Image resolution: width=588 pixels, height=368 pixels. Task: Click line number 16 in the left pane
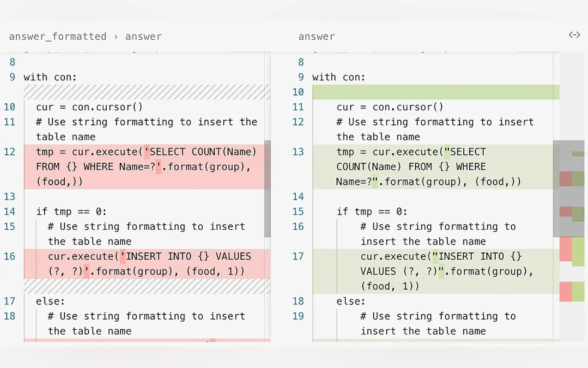[x=9, y=256]
